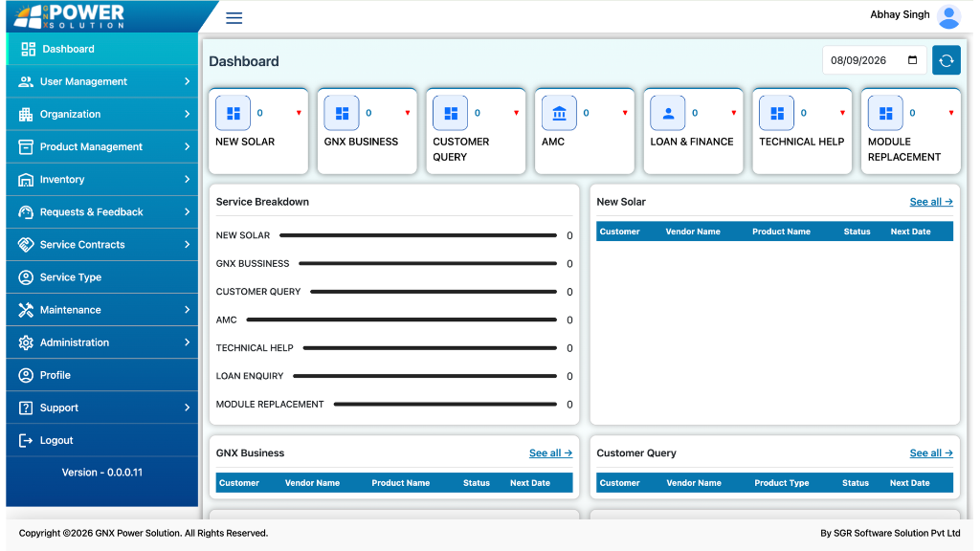
Task: Click the Administration gear icon
Action: click(26, 342)
